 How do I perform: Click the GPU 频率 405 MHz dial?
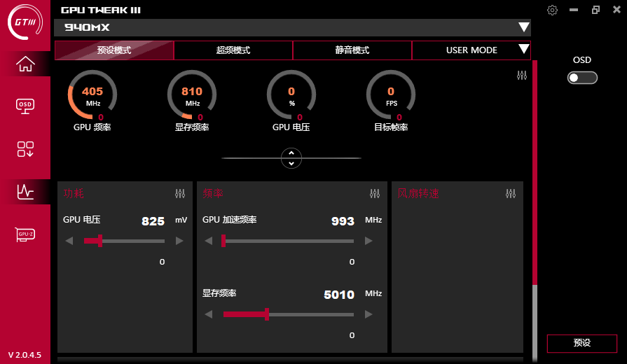click(x=92, y=95)
